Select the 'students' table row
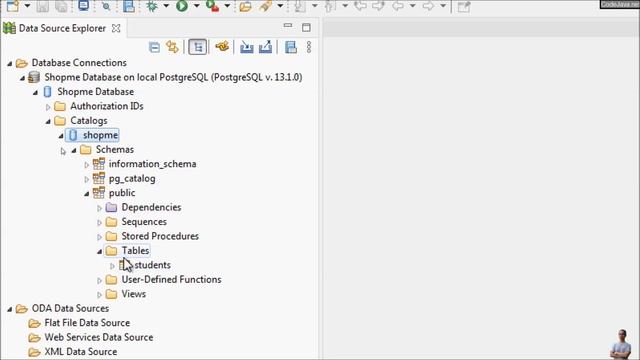The image size is (640, 360). (x=153, y=265)
